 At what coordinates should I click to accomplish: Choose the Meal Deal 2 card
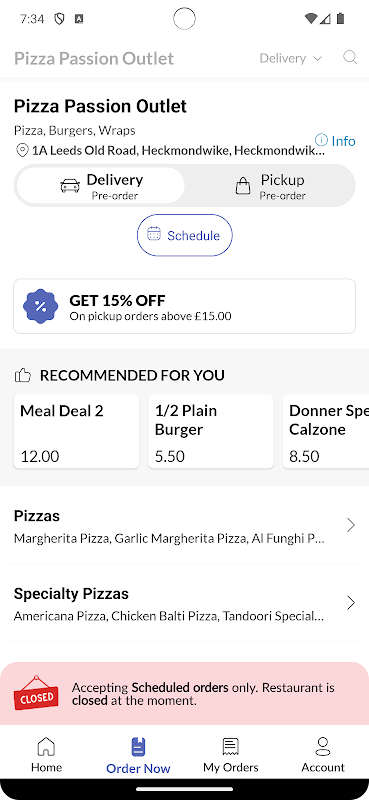[76, 432]
